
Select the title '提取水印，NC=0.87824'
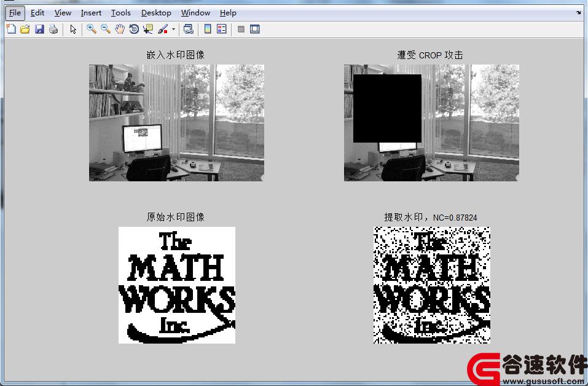(x=431, y=217)
